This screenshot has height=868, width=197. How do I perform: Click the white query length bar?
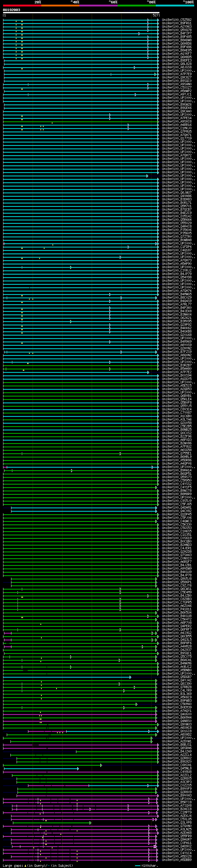point(81,12)
